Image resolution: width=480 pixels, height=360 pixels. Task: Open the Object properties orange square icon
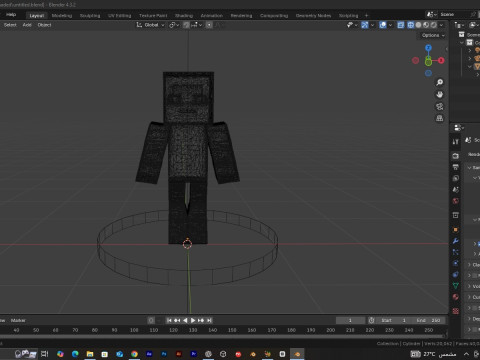pyautogui.click(x=456, y=230)
